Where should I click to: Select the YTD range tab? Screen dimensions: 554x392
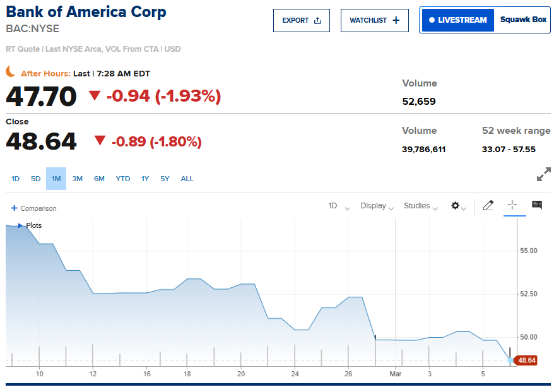click(123, 179)
